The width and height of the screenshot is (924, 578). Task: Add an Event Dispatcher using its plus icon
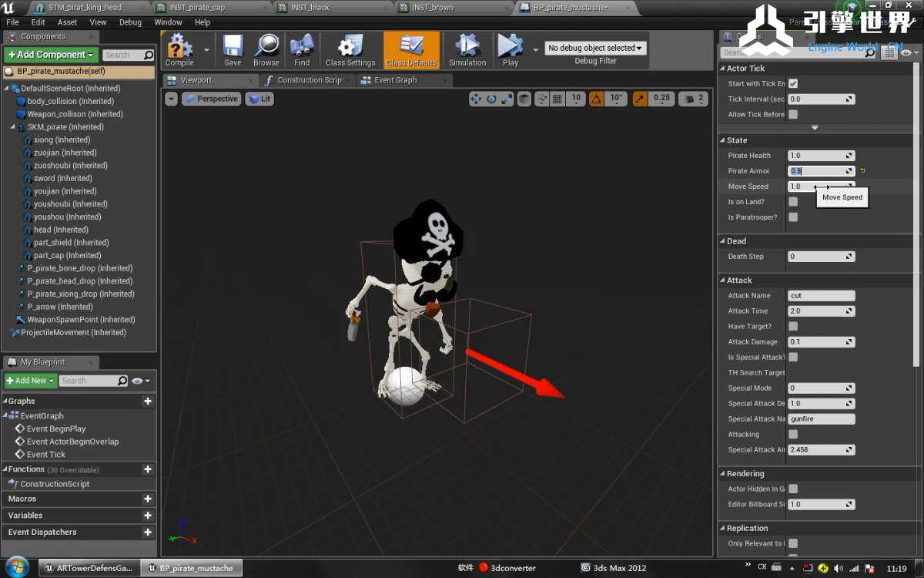pyautogui.click(x=148, y=532)
